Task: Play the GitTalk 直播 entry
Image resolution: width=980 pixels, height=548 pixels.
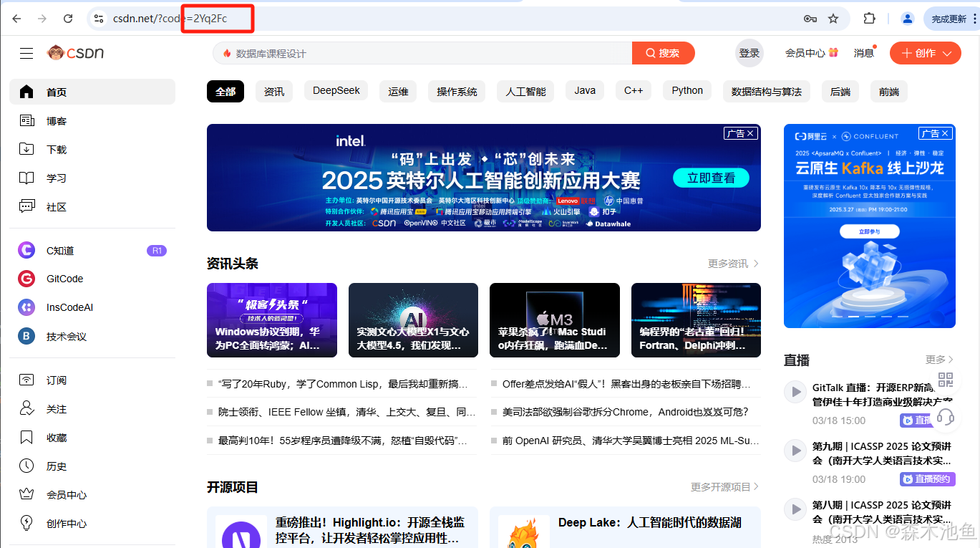Action: [795, 392]
